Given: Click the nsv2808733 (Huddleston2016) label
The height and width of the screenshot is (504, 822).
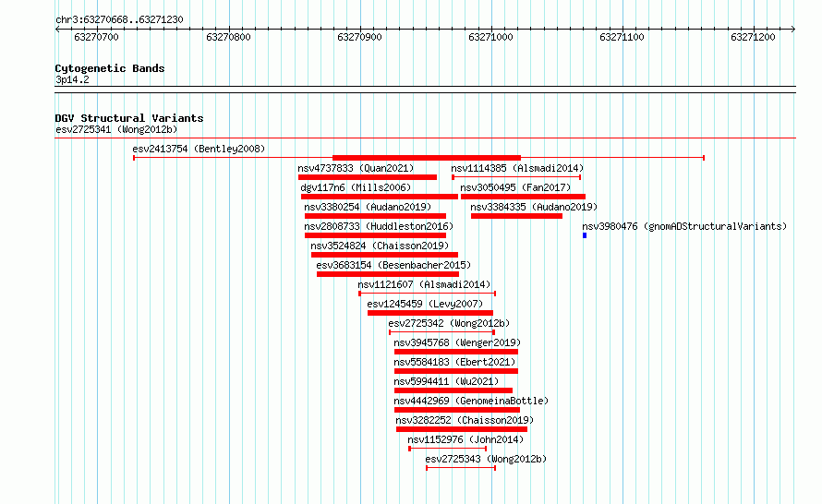Looking at the screenshot, I should [379, 226].
